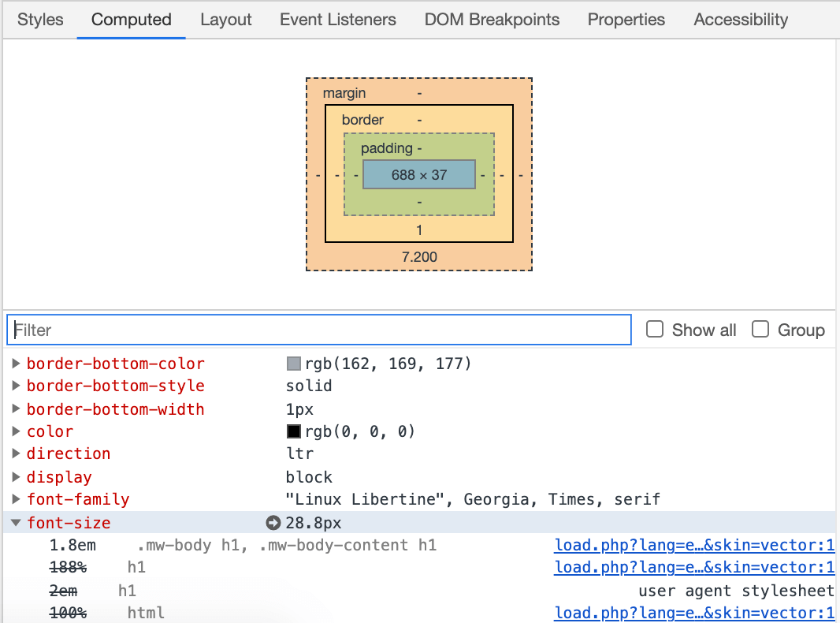Switch to the Event Listeners tab
The width and height of the screenshot is (840, 623).
[338, 20]
